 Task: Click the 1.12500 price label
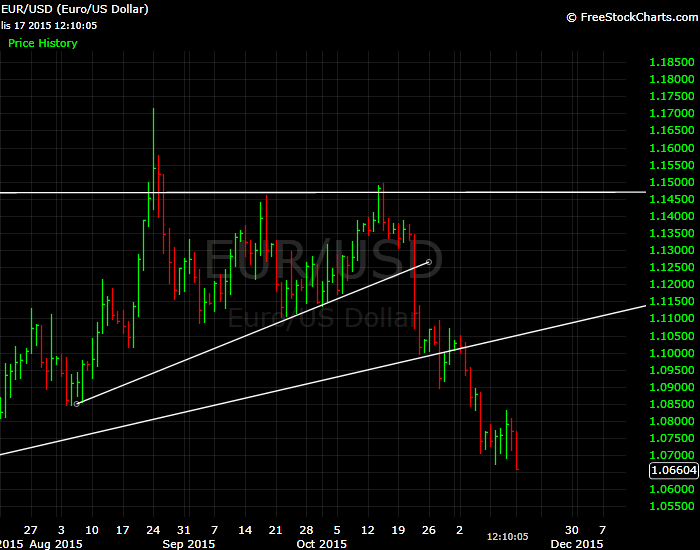(x=672, y=267)
